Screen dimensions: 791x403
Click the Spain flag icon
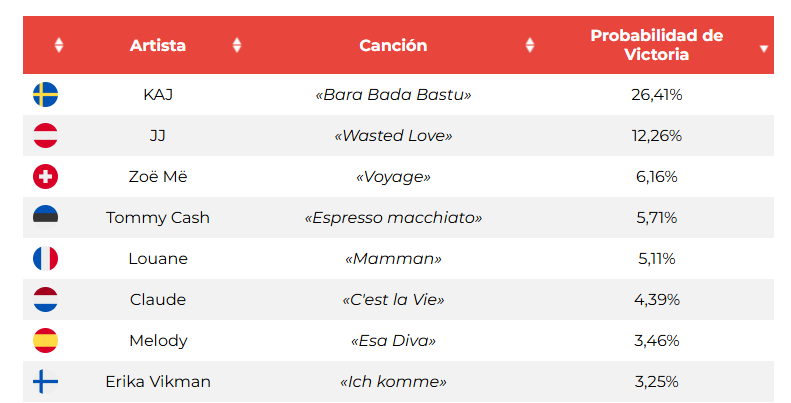click(45, 340)
